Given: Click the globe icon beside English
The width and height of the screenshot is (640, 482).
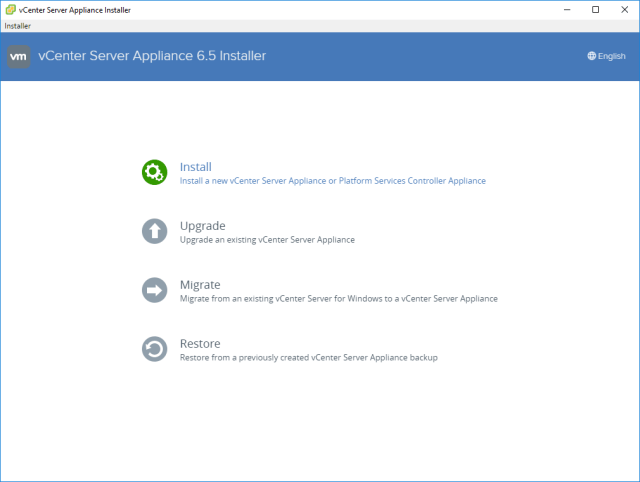Looking at the screenshot, I should [591, 56].
